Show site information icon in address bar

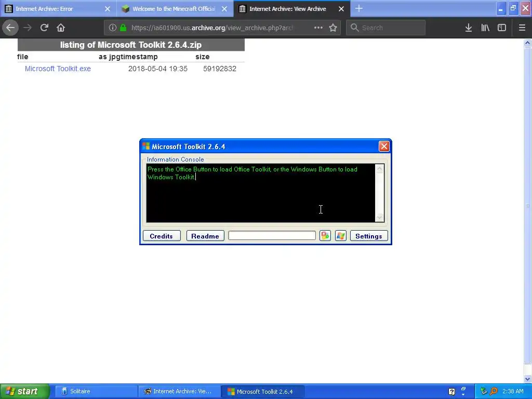pyautogui.click(x=112, y=28)
